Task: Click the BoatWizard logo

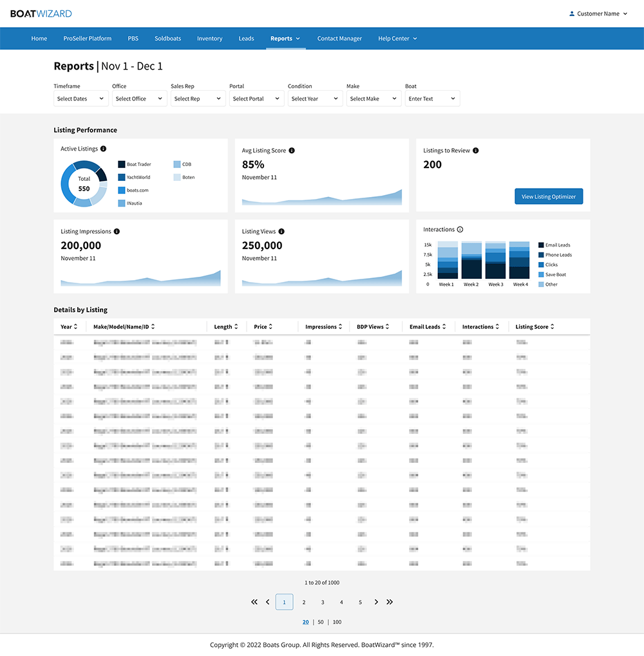Action: coord(41,13)
